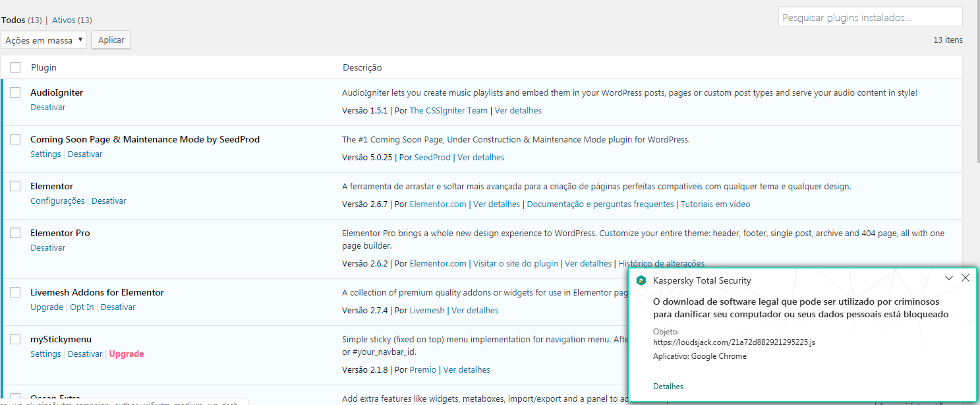
Task: Click the 'Versão 1.5.1' text
Action: (x=365, y=111)
